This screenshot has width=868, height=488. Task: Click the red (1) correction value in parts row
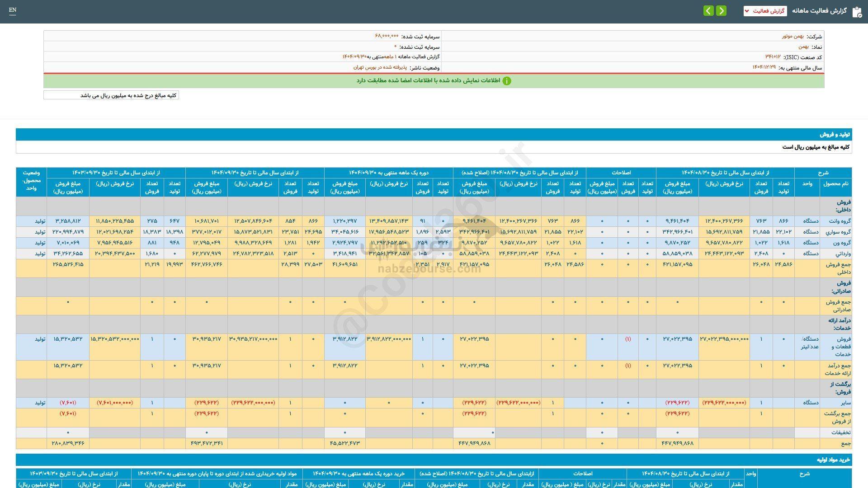coord(627,339)
